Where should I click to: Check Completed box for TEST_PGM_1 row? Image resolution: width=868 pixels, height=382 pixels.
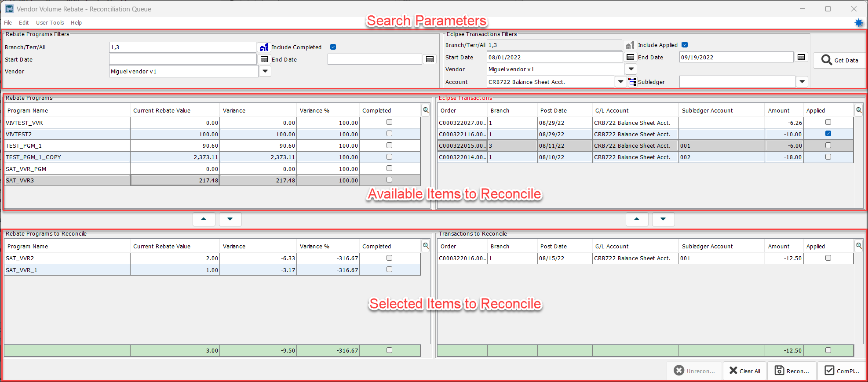[x=389, y=146]
